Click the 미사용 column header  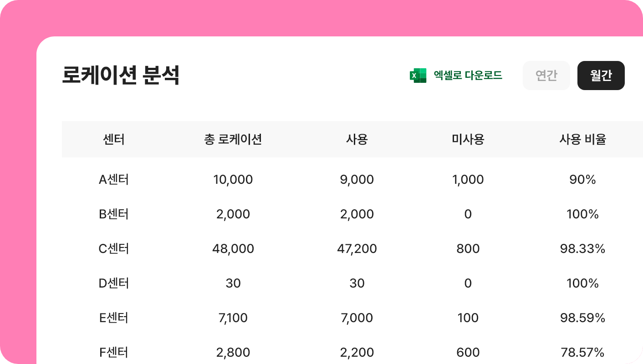468,139
